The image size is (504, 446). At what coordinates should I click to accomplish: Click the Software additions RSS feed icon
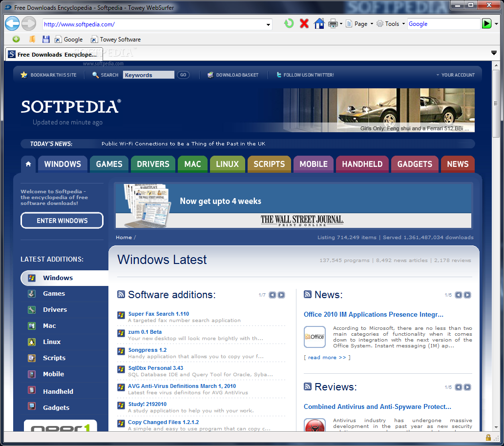pyautogui.click(x=121, y=294)
